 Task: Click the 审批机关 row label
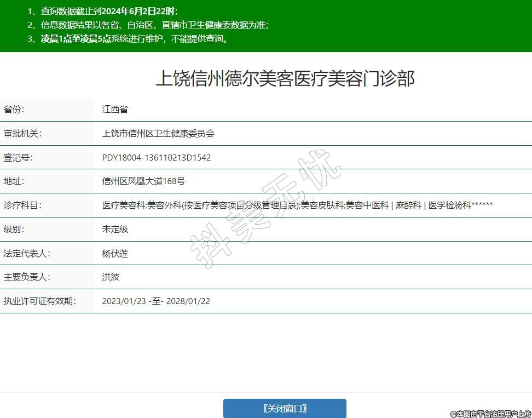click(22, 133)
